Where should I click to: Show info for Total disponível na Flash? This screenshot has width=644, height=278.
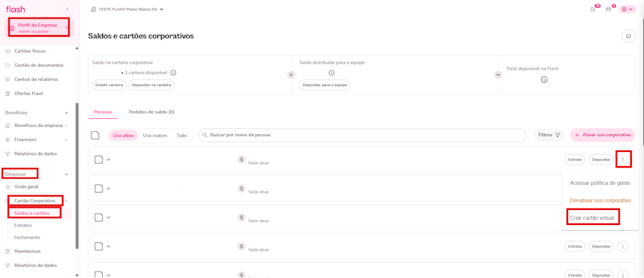coord(544,80)
